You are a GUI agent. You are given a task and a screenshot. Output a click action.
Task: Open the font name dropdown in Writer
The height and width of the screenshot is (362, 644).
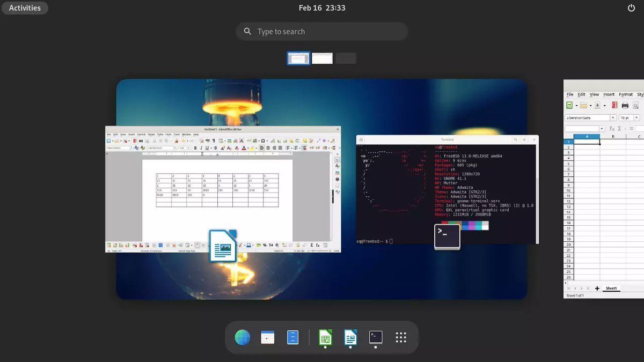(175, 148)
